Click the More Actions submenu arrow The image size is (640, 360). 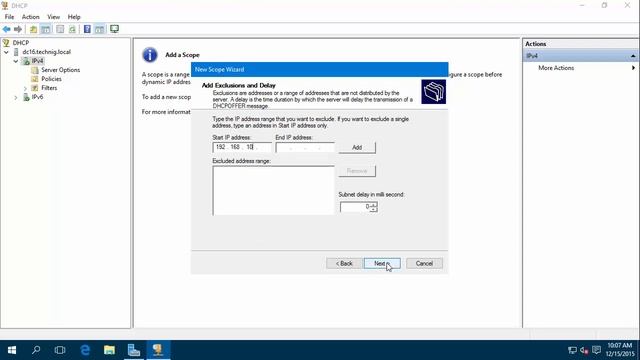tap(633, 68)
